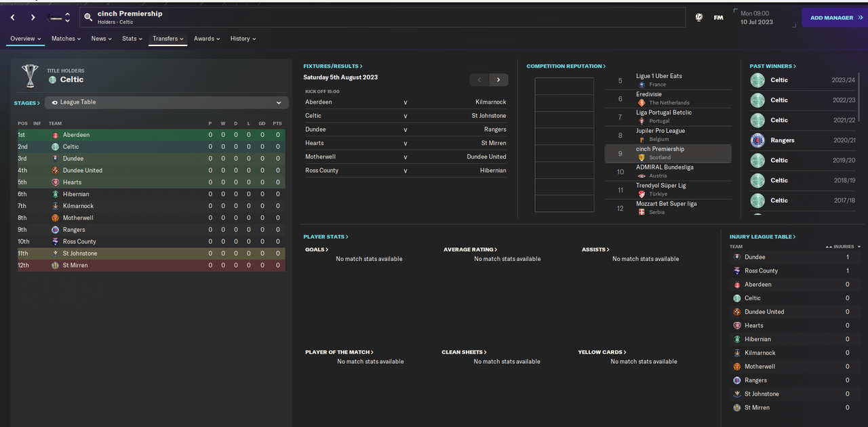Open Injury League Table link
The image size is (868, 427).
763,237
